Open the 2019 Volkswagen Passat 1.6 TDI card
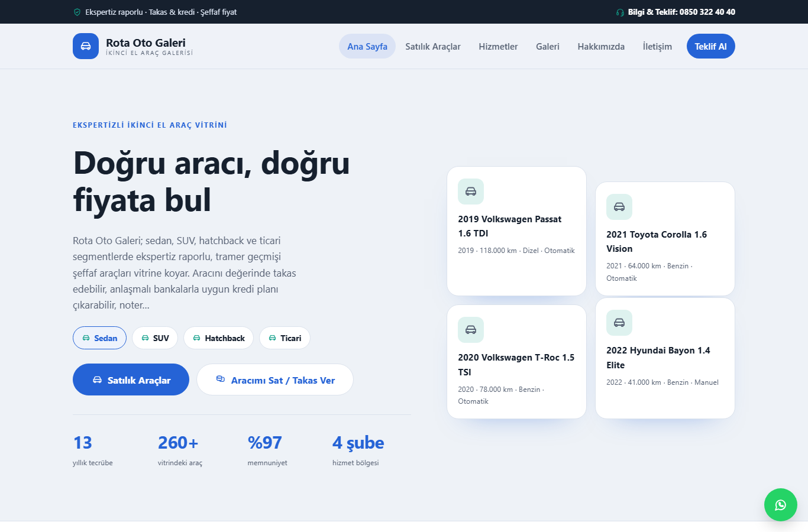Viewport: 808px width, 532px height. [516, 231]
